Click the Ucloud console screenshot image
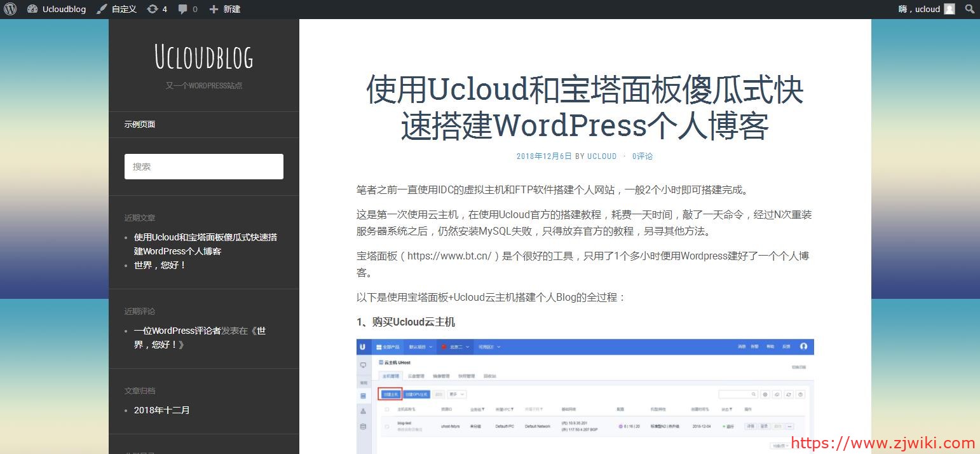This screenshot has width=980, height=454. [585, 396]
